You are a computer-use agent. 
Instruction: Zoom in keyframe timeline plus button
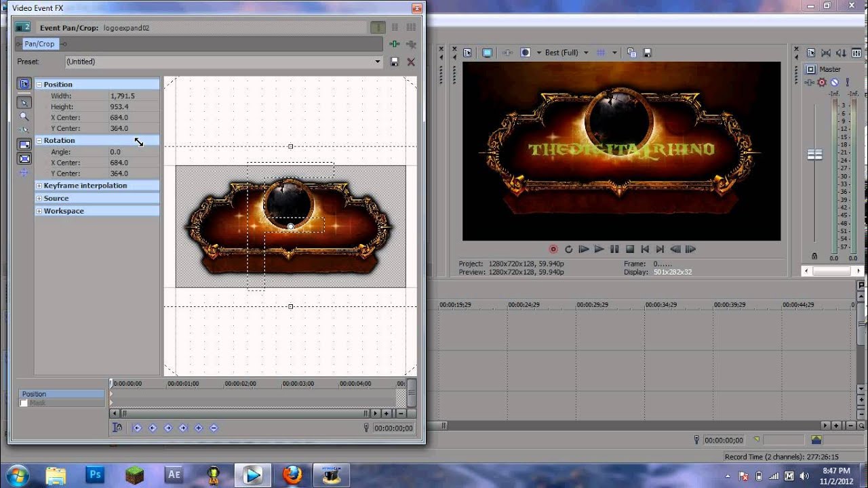pyautogui.click(x=387, y=413)
